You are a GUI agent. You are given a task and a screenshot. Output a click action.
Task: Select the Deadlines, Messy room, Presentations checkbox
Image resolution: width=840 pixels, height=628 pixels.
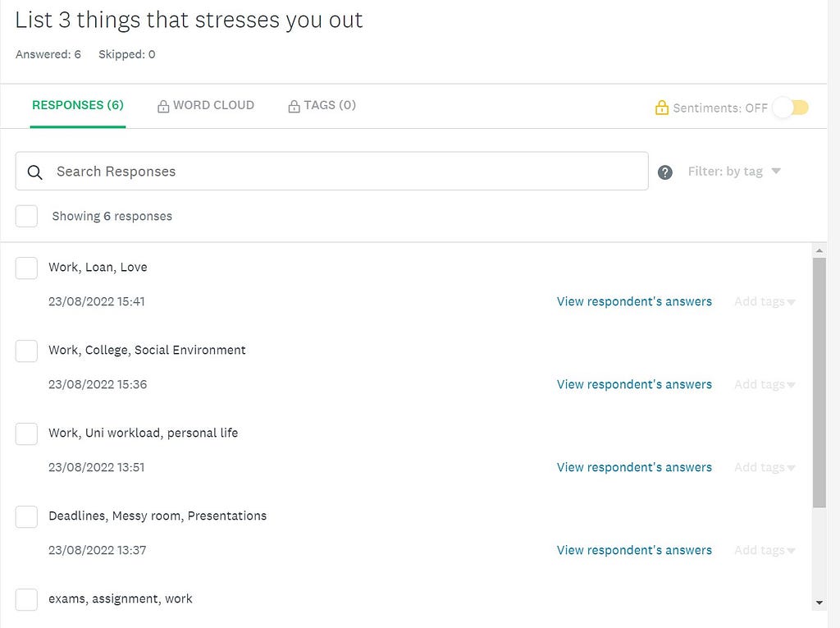(x=26, y=516)
